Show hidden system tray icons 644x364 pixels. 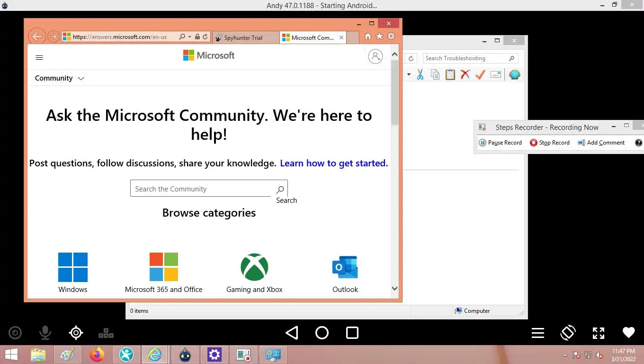[x=564, y=355]
